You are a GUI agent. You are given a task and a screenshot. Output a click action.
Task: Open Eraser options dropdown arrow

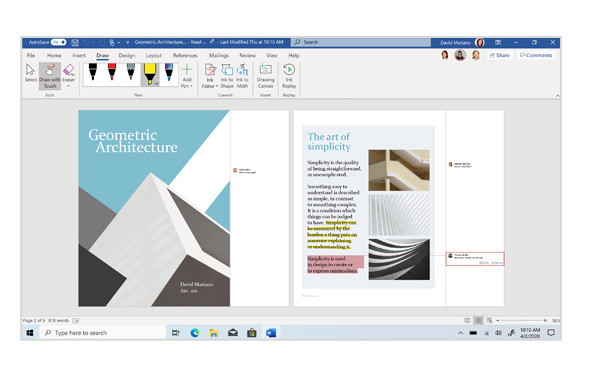pyautogui.click(x=68, y=86)
